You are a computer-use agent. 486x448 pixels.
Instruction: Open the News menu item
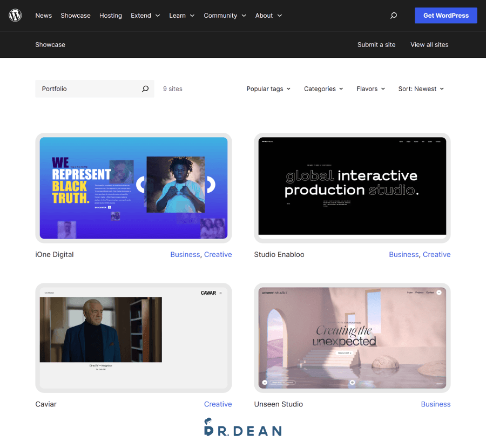pos(43,16)
